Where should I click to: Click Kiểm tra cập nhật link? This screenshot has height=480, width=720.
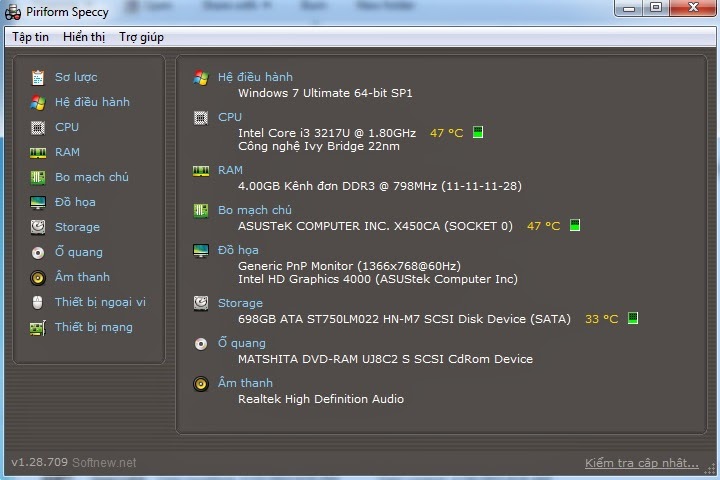(642, 463)
